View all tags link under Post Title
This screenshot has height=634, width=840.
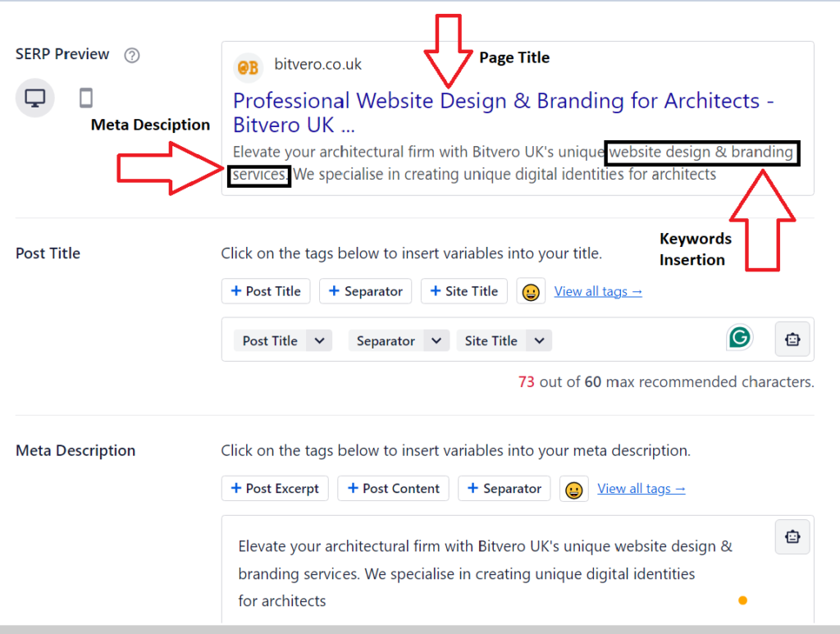tap(598, 291)
